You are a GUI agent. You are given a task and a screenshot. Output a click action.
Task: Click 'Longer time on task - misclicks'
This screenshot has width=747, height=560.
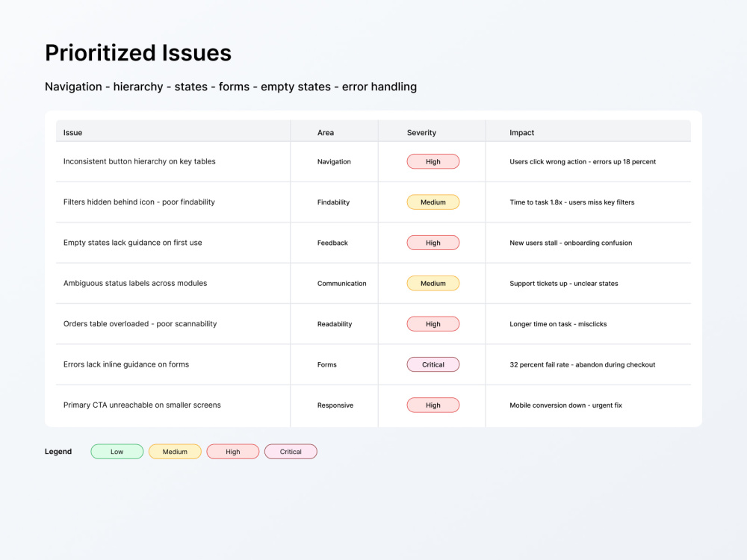(x=558, y=324)
